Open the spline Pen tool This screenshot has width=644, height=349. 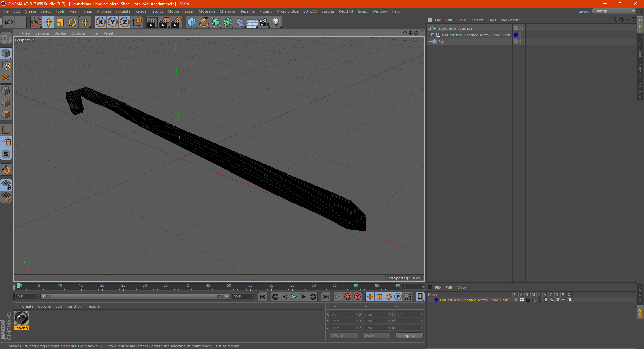[204, 22]
